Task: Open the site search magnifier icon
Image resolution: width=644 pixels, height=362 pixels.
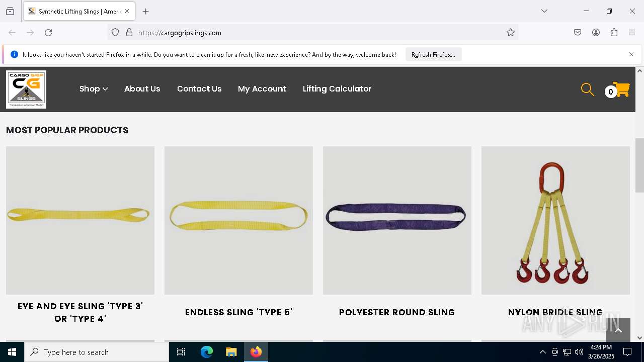Action: click(587, 89)
